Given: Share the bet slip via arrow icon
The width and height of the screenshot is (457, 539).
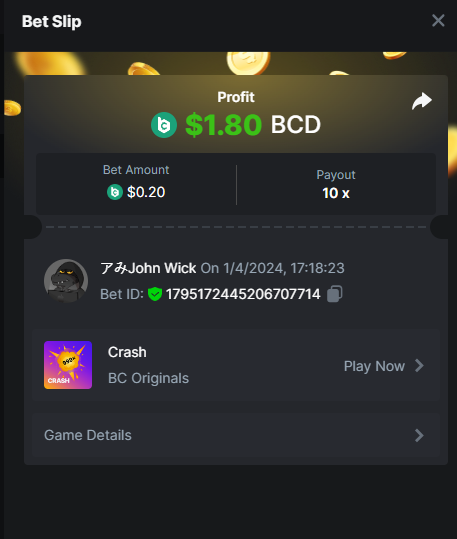Looking at the screenshot, I should (422, 101).
